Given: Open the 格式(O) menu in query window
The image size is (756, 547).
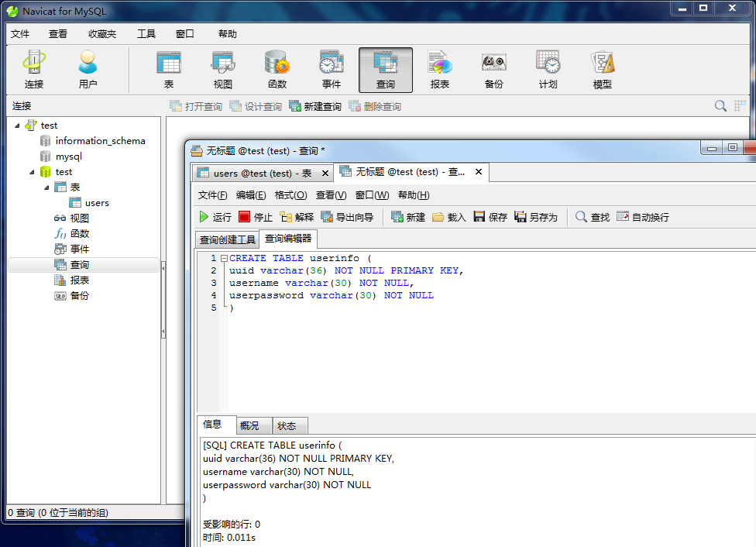Looking at the screenshot, I should pos(290,195).
